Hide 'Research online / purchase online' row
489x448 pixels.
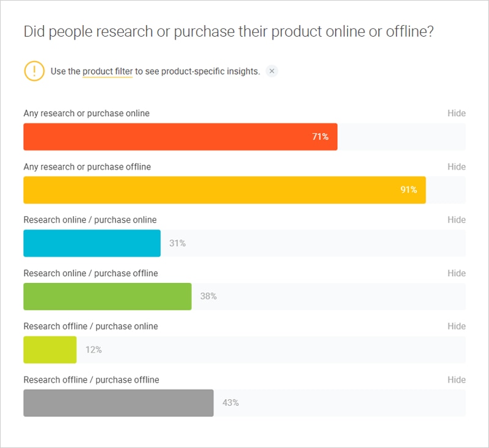[x=456, y=220]
